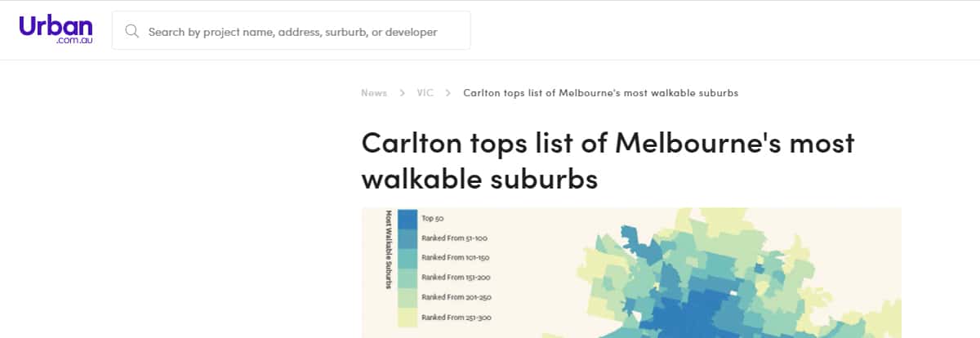
Task: Click the Ranked From 251-300 label
Action: pyautogui.click(x=456, y=317)
